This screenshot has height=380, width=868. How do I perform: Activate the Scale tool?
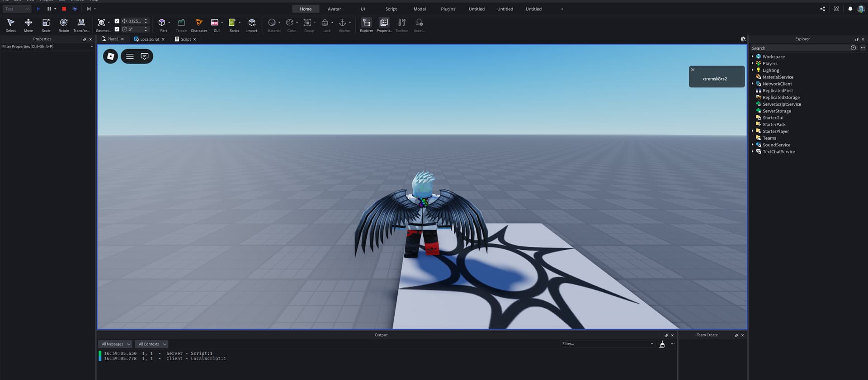click(46, 25)
